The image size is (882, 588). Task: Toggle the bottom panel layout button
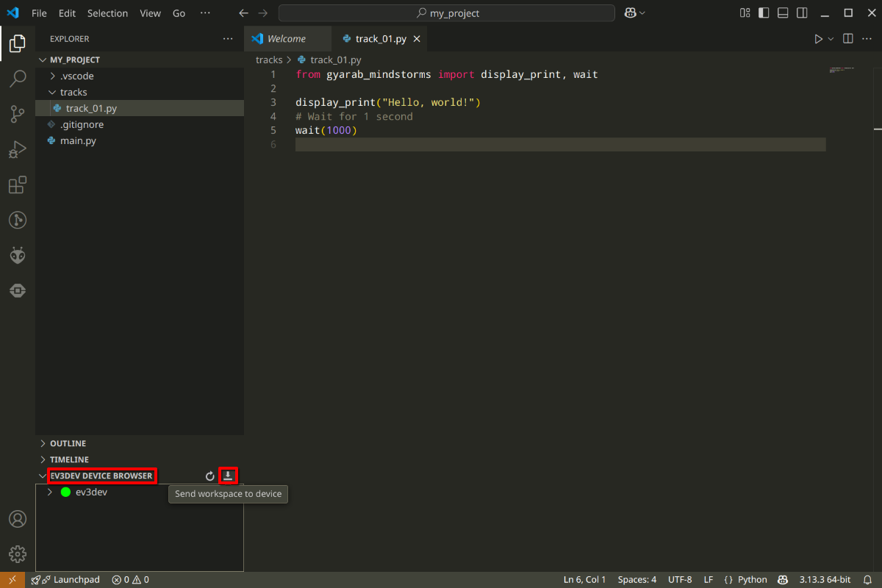click(x=784, y=13)
